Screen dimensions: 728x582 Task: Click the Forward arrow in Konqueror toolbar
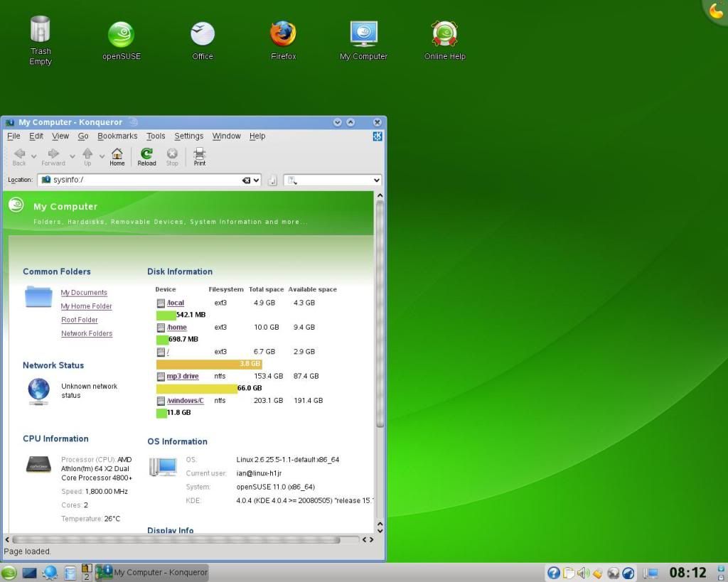(x=53, y=157)
